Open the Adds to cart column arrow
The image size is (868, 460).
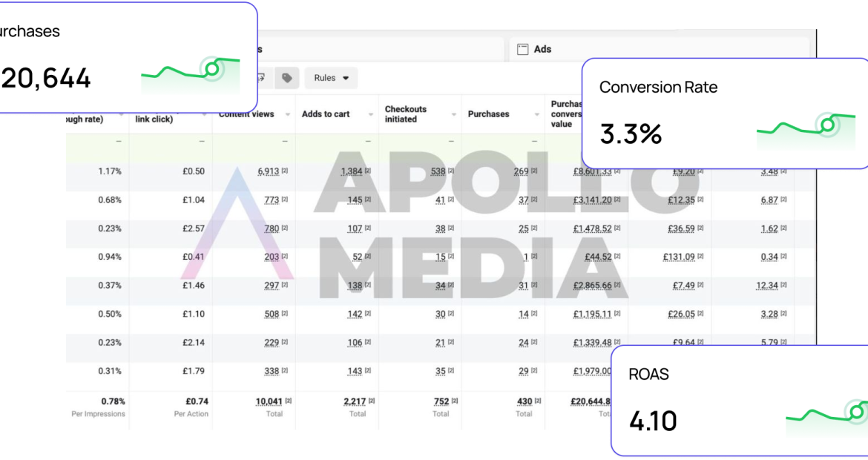tap(370, 114)
